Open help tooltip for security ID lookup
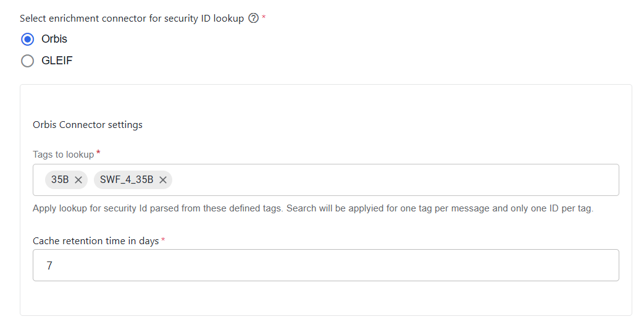 [x=253, y=18]
